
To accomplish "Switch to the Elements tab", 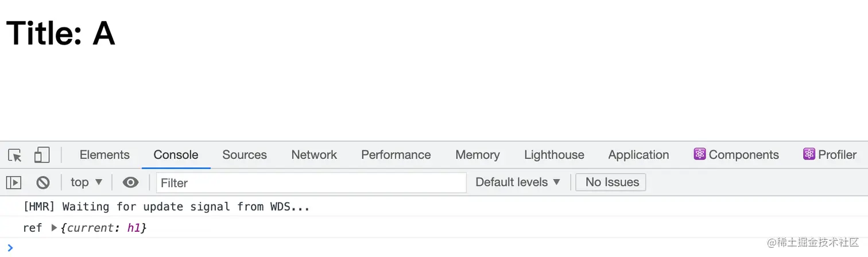I will pos(104,155).
